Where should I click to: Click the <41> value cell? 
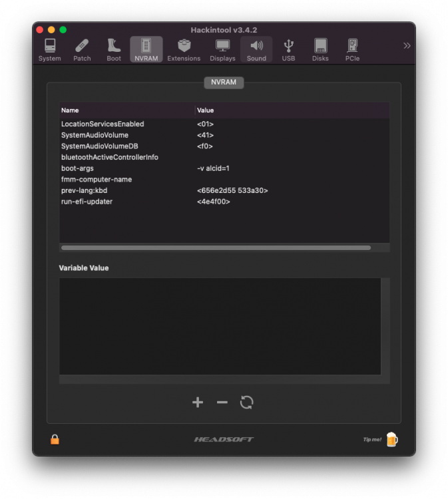[x=205, y=135]
